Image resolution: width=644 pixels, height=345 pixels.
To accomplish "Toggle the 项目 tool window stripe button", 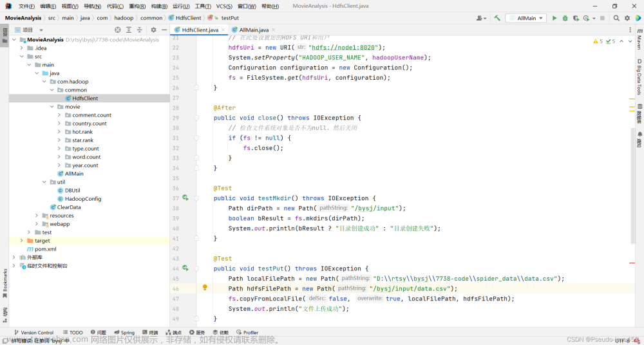I will tap(5, 35).
